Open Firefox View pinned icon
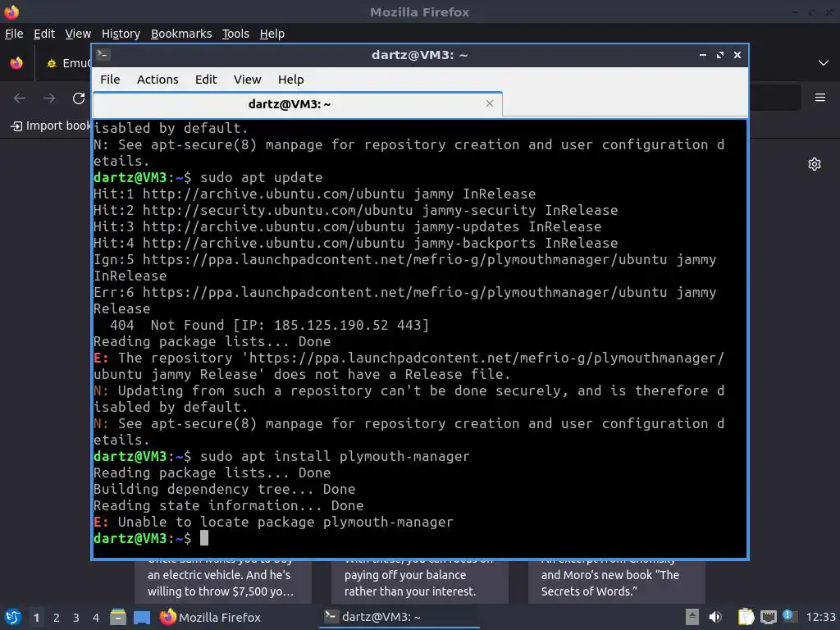 coord(16,63)
